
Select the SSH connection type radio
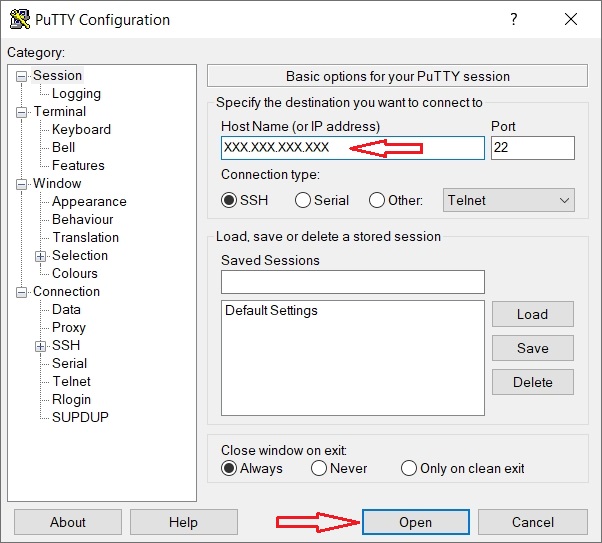tap(230, 200)
